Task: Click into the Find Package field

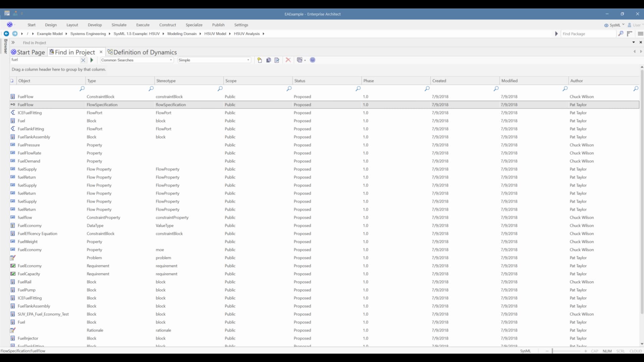Action: (589, 34)
